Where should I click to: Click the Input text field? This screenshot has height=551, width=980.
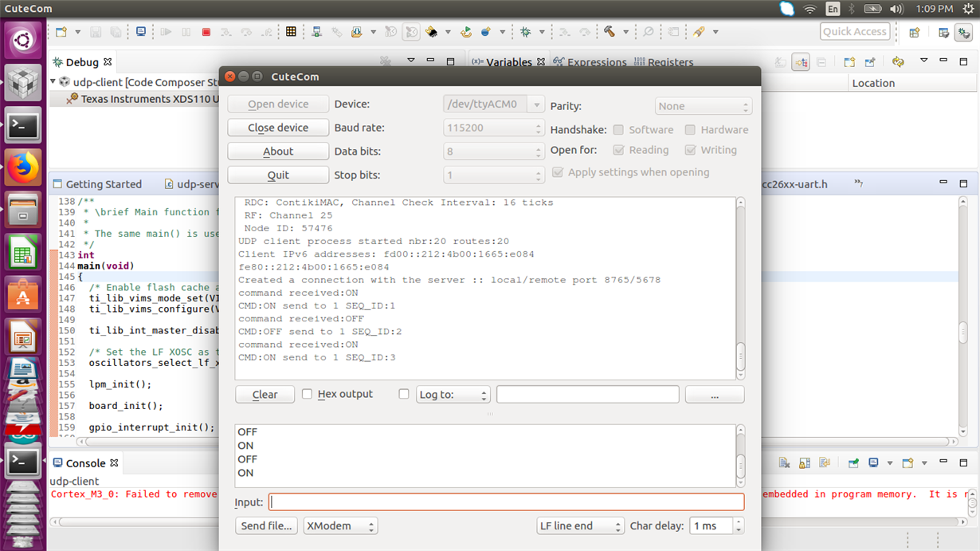pos(506,502)
